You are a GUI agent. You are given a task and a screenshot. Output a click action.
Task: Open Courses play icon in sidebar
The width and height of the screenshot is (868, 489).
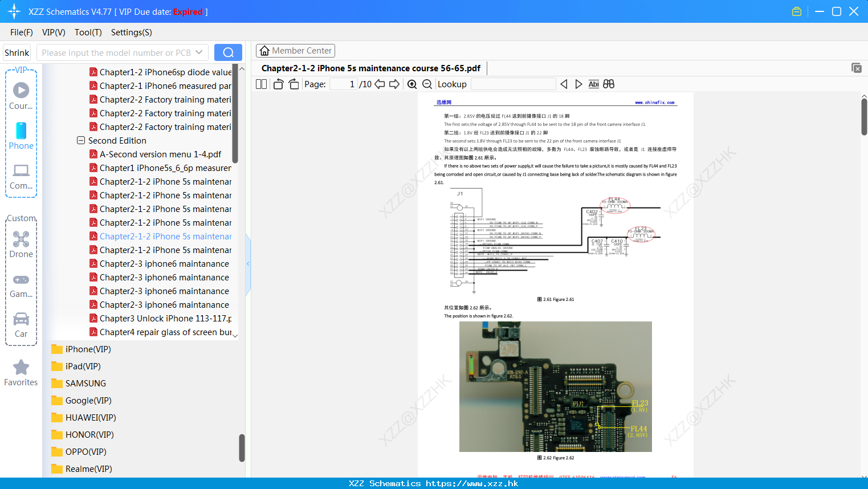click(21, 90)
